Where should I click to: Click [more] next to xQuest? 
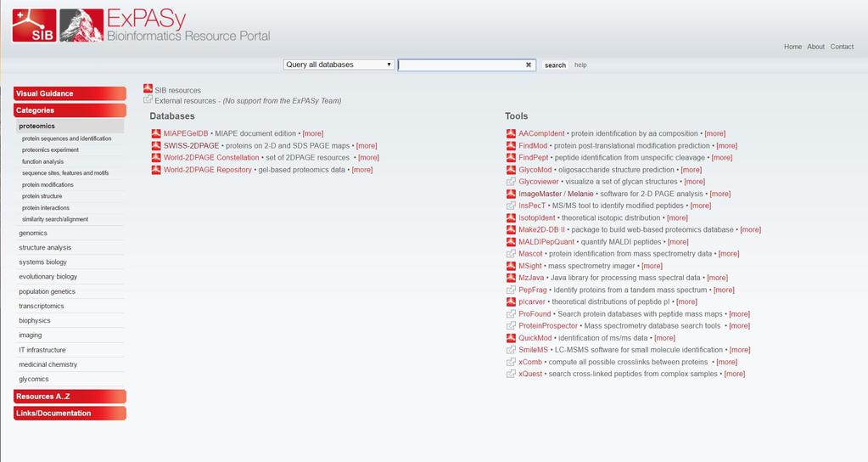(735, 374)
